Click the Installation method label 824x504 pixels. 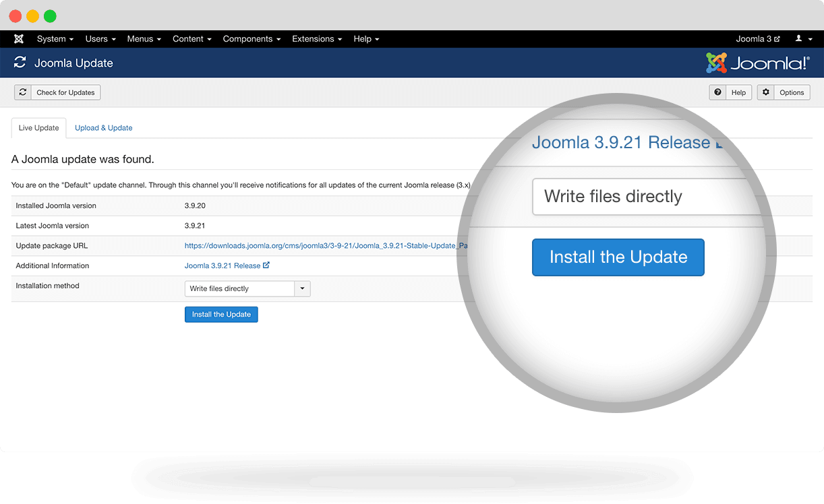47,286
